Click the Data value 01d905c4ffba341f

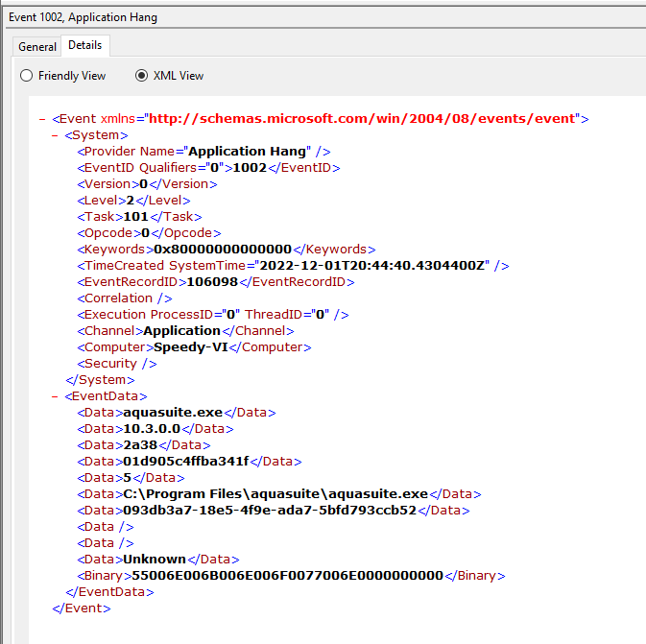(186, 462)
